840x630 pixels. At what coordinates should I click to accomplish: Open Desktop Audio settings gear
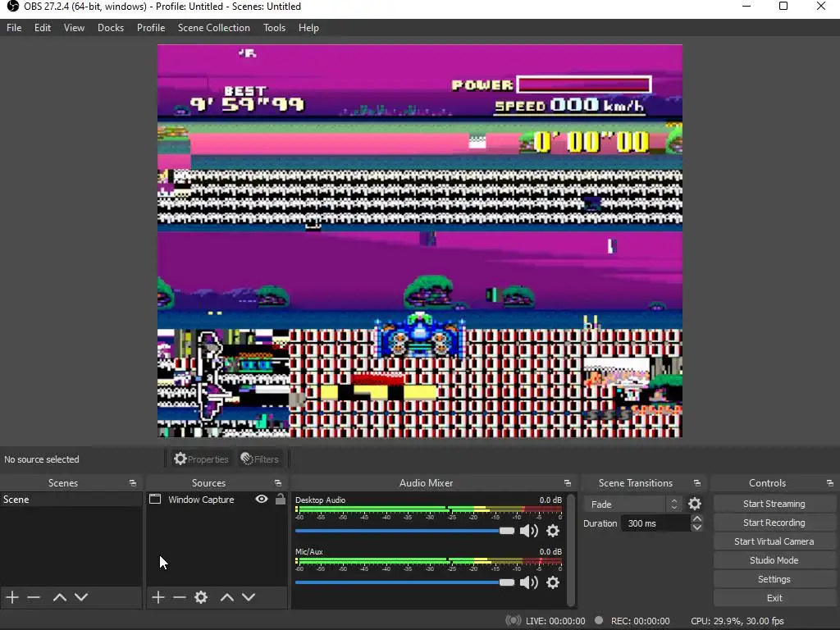[553, 531]
